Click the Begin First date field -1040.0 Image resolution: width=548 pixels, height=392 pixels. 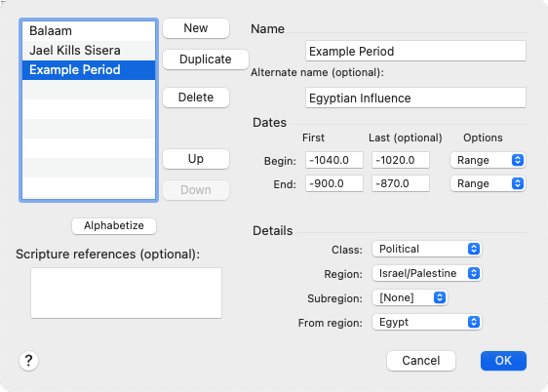pyautogui.click(x=334, y=160)
